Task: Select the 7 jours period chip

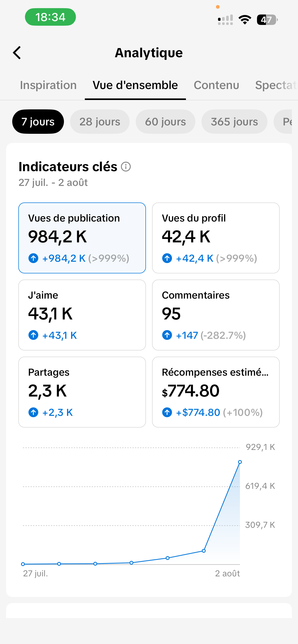Action: click(x=38, y=122)
